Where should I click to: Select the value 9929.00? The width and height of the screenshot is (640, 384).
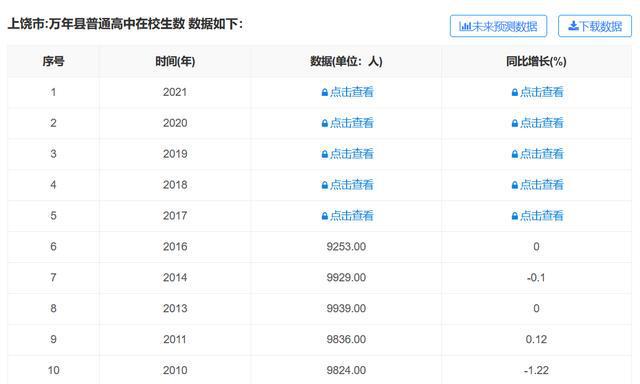(346, 277)
